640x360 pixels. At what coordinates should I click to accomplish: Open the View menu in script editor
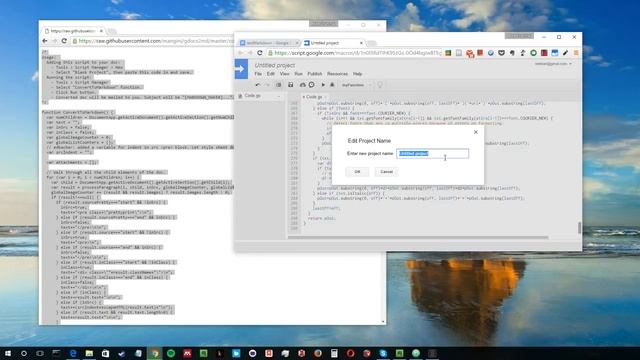tap(284, 74)
